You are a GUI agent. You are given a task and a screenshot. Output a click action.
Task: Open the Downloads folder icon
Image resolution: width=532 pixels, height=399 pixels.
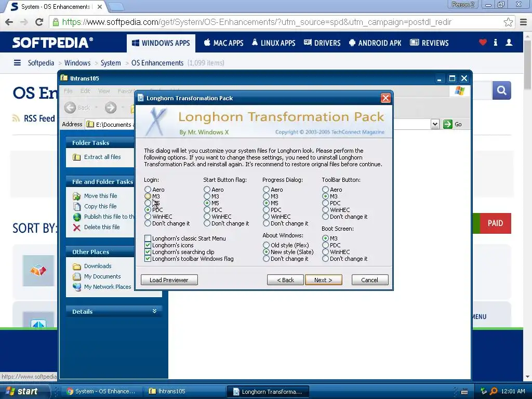(x=77, y=267)
